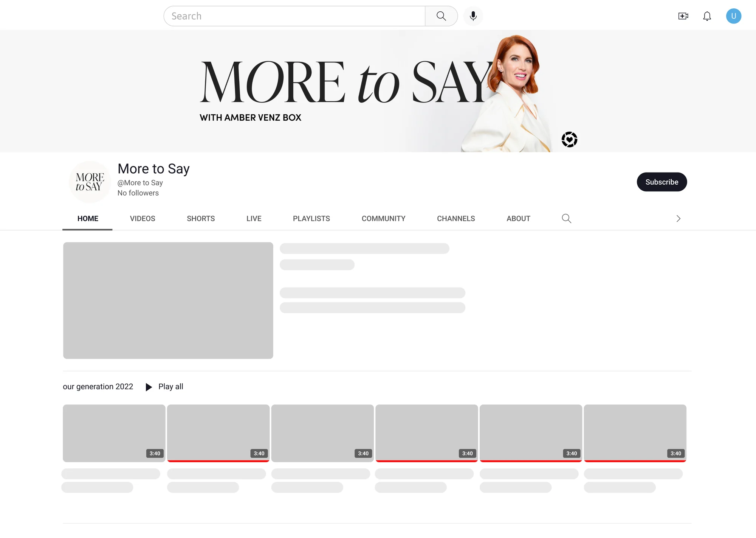Open the create video icon
The height and width of the screenshot is (538, 756).
tap(683, 16)
